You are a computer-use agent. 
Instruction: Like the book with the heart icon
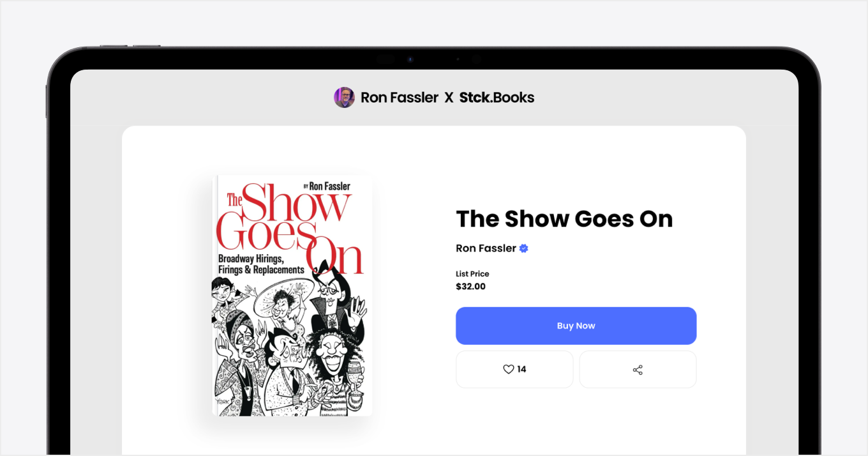[509, 369]
